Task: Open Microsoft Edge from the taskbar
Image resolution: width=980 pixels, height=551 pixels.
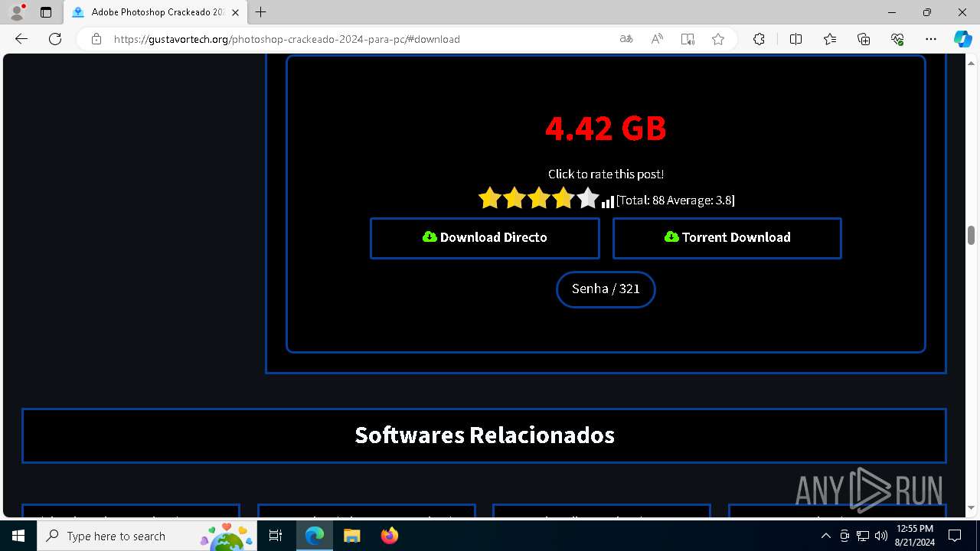Action: point(315,536)
